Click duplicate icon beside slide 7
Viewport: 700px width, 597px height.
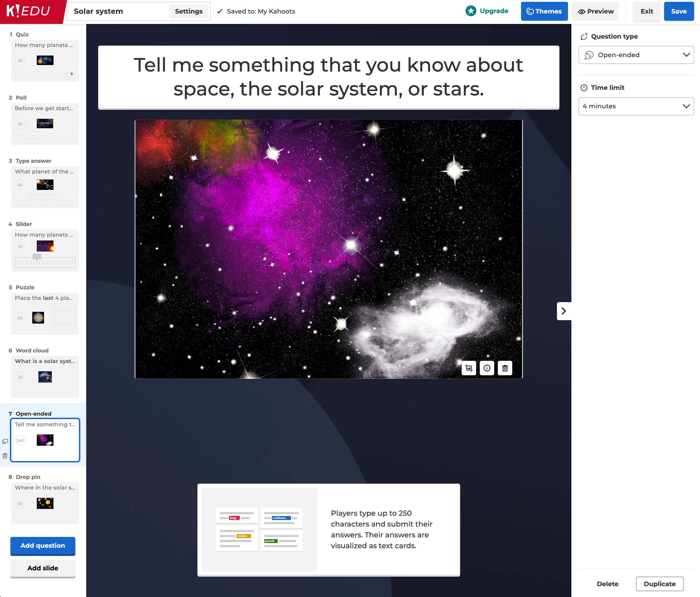pos(5,441)
